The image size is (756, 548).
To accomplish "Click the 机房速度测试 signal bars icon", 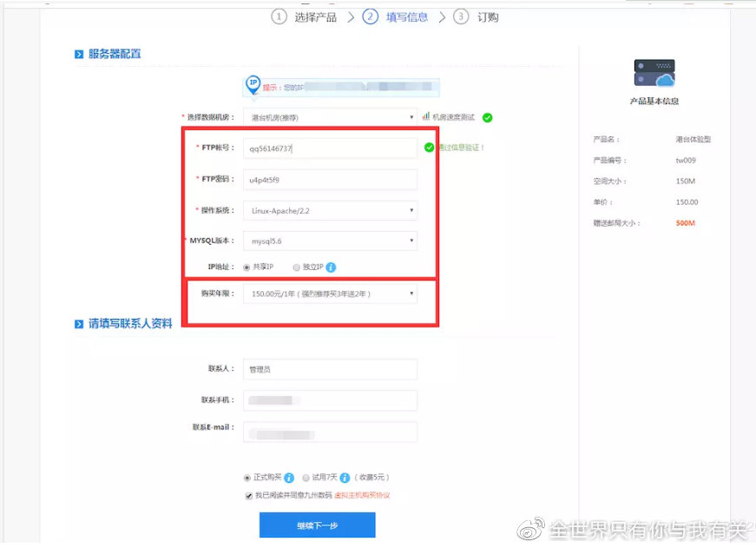I will (x=426, y=116).
